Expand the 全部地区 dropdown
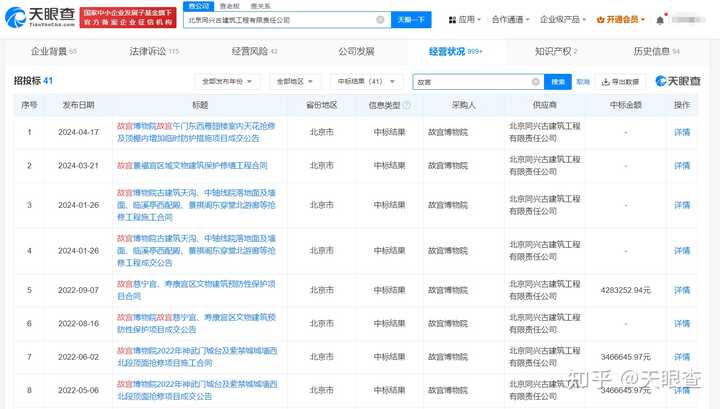 295,81
